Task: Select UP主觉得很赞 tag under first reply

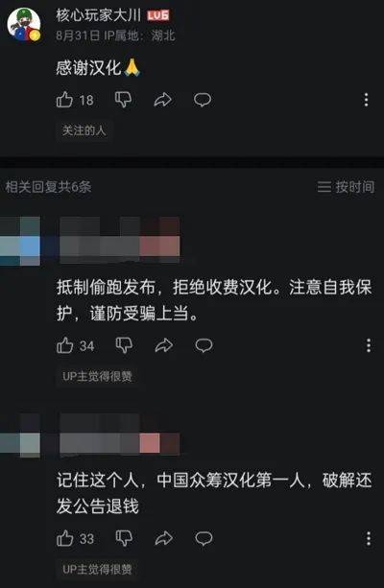Action: pos(97,376)
